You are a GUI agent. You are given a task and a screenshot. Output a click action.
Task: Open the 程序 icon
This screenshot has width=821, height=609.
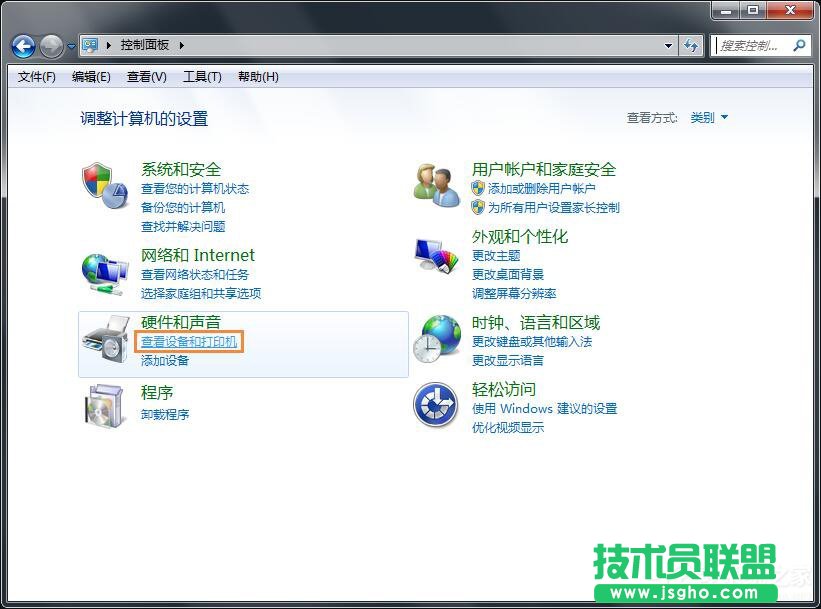coord(105,405)
